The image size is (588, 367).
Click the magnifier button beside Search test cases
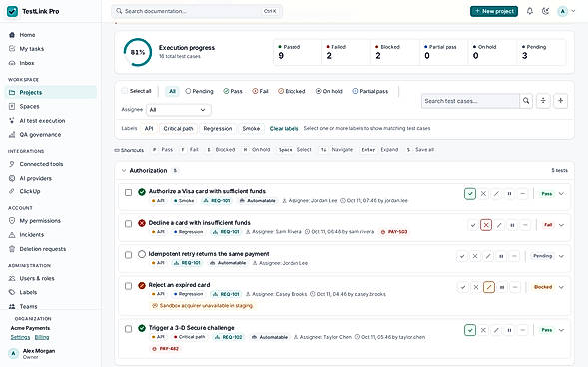(x=526, y=101)
